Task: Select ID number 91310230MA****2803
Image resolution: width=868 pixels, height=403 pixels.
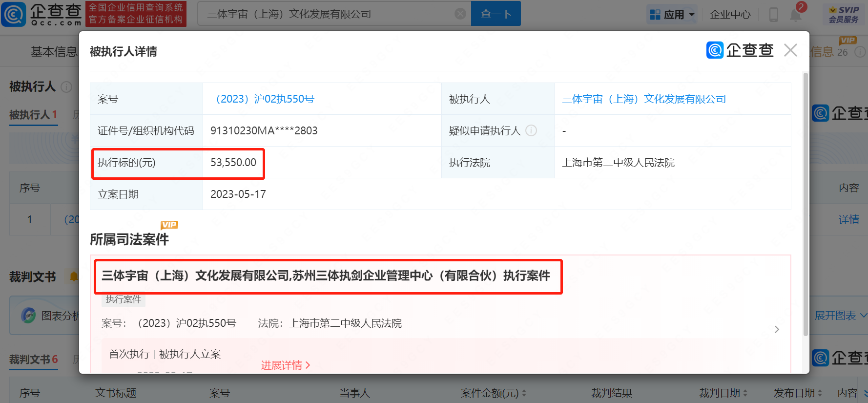Action: [x=264, y=131]
